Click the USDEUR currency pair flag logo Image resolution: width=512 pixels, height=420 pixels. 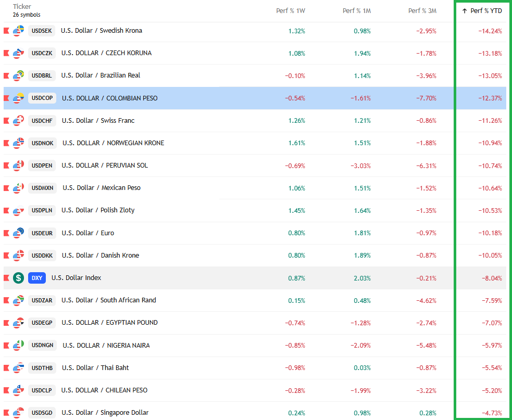coord(19,233)
